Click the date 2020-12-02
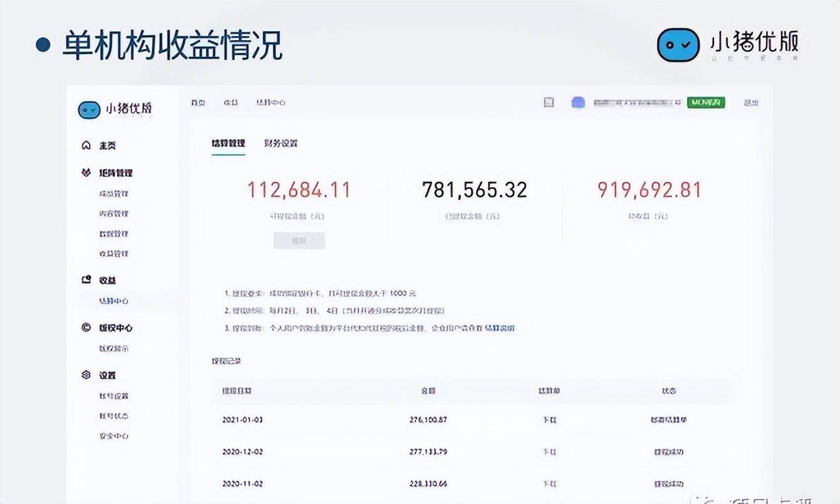Screen dimensions: 840x504 242,452
